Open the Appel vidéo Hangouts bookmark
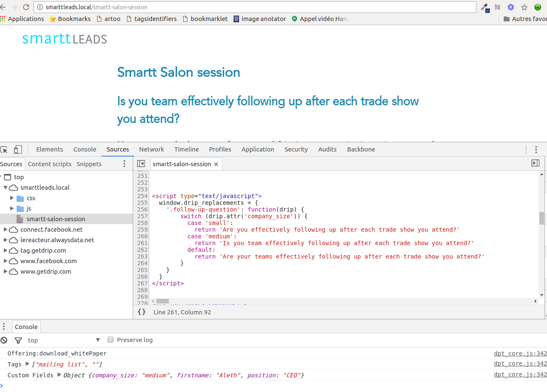The width and height of the screenshot is (547, 392). [x=320, y=19]
